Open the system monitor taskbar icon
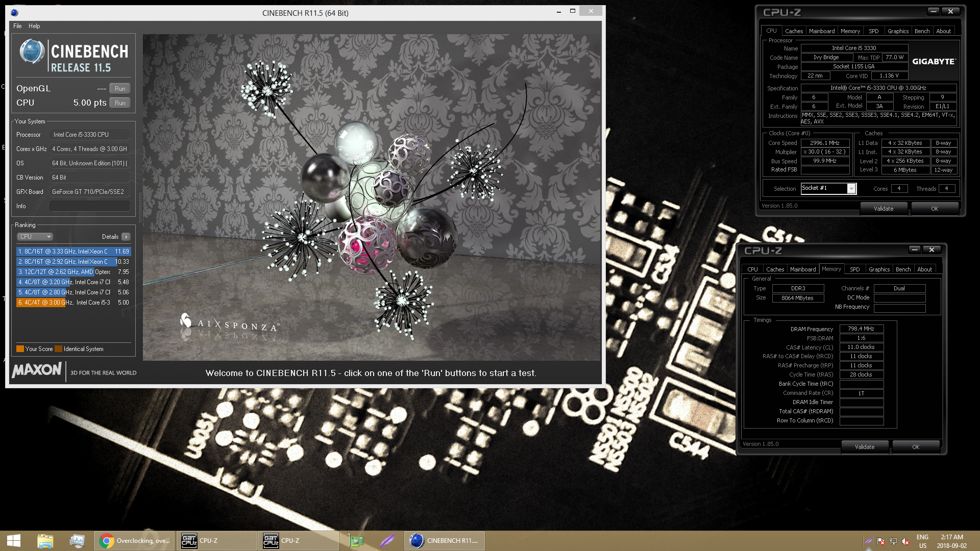Image resolution: width=980 pixels, height=551 pixels. pos(77,541)
